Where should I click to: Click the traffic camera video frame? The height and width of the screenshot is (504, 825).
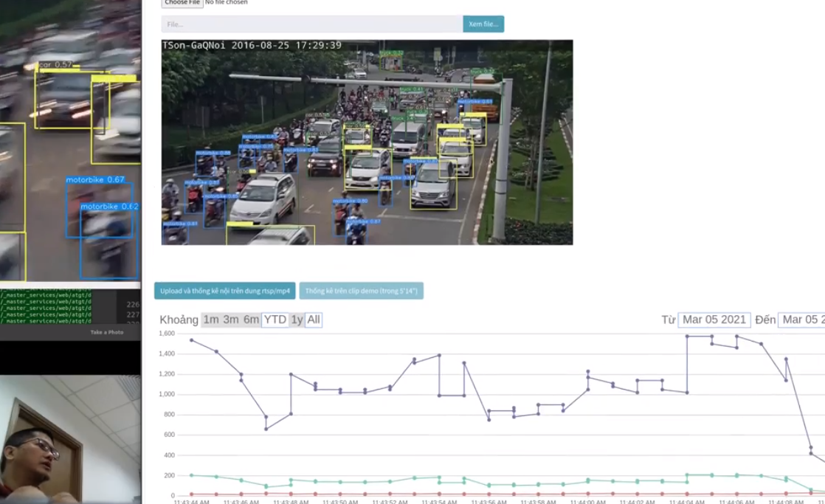[367, 142]
